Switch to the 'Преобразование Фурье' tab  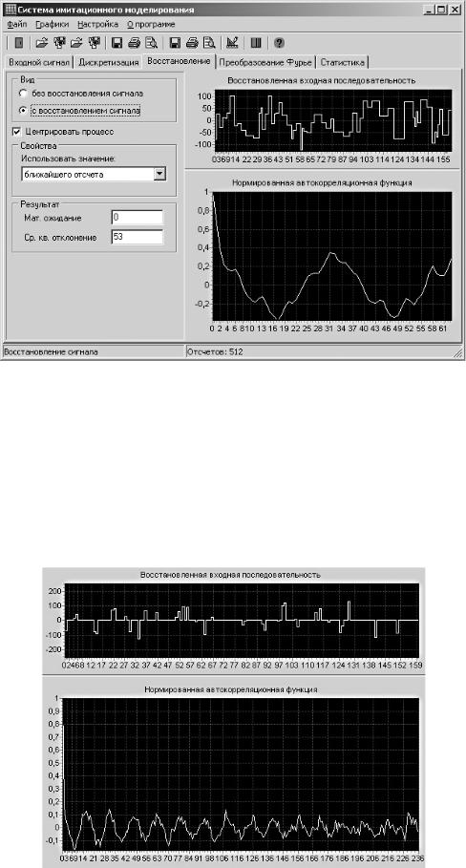pos(266,63)
